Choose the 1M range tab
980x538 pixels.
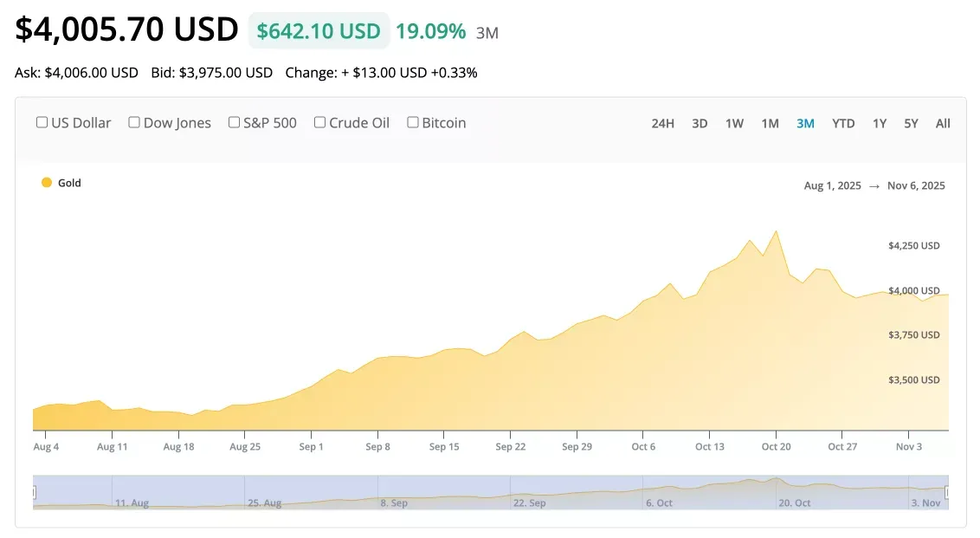[x=770, y=123]
